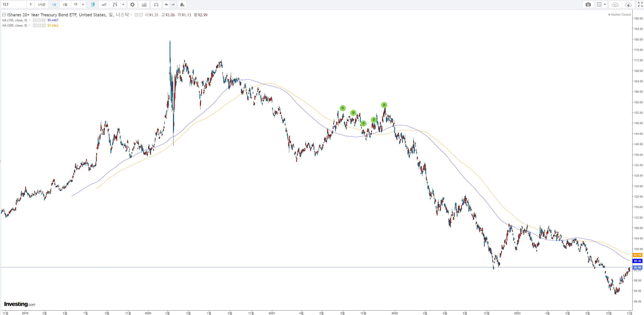This screenshot has width=644, height=315.
Task: Open the indicators chart icon
Action: (144, 4)
